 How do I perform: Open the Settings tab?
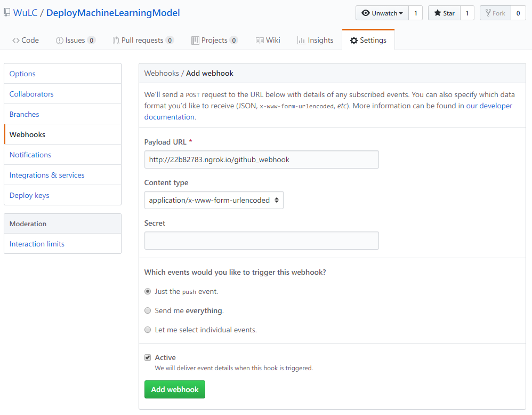point(368,40)
